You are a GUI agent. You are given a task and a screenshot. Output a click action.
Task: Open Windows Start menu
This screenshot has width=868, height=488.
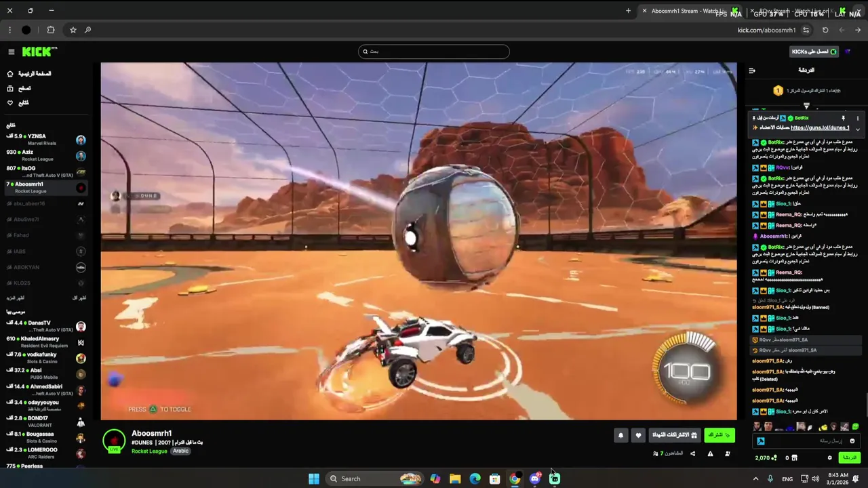tap(314, 479)
